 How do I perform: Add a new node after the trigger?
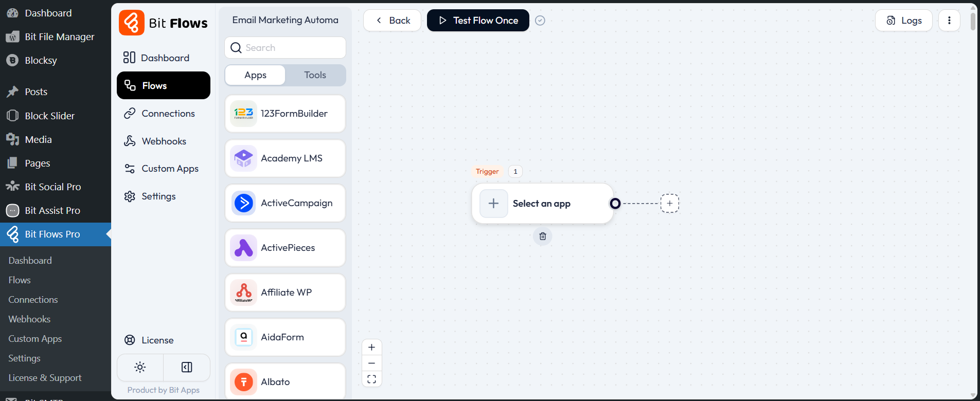click(669, 204)
